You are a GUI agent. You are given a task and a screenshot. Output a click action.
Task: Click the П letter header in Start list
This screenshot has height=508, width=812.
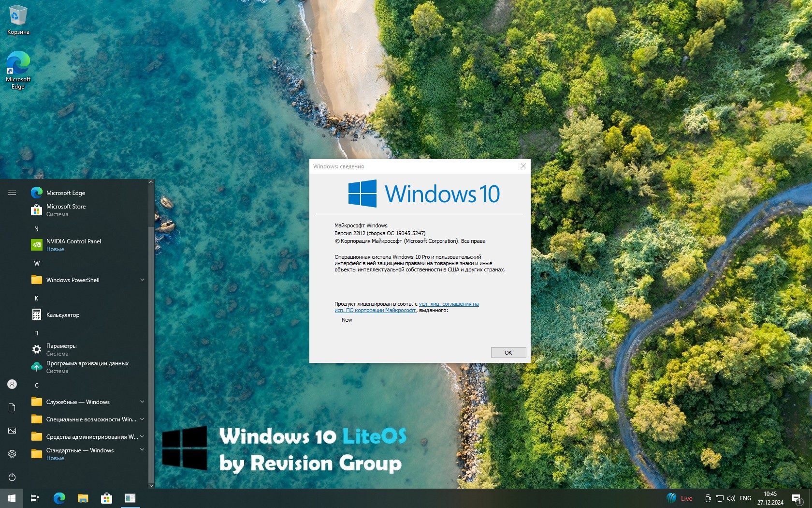[x=36, y=333]
